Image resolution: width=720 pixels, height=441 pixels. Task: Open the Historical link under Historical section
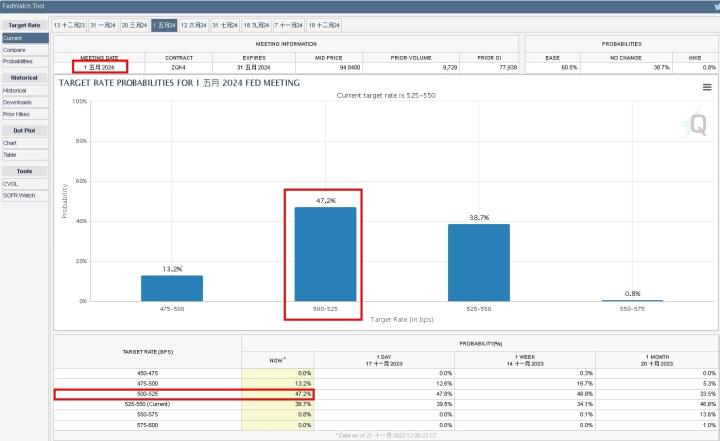pyautogui.click(x=25, y=90)
